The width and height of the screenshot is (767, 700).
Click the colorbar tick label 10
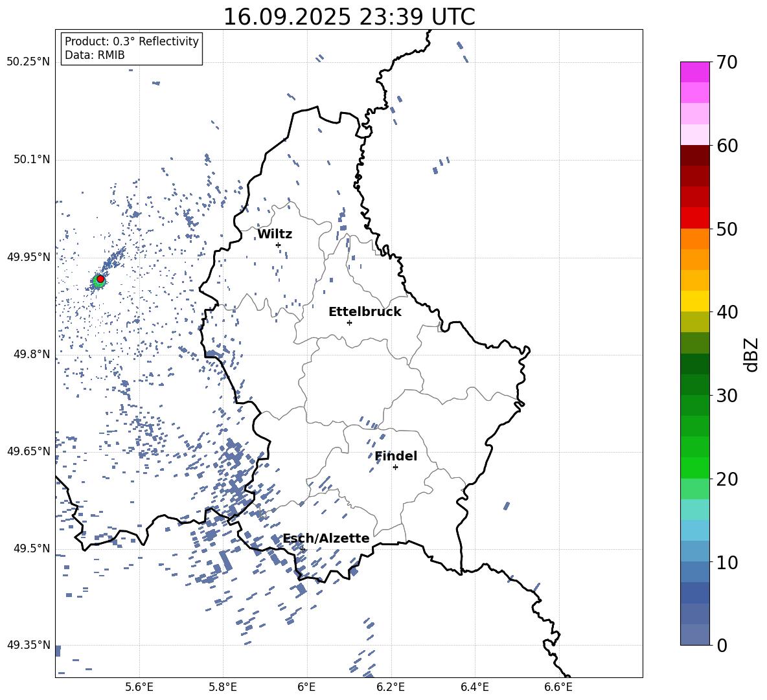click(x=727, y=562)
